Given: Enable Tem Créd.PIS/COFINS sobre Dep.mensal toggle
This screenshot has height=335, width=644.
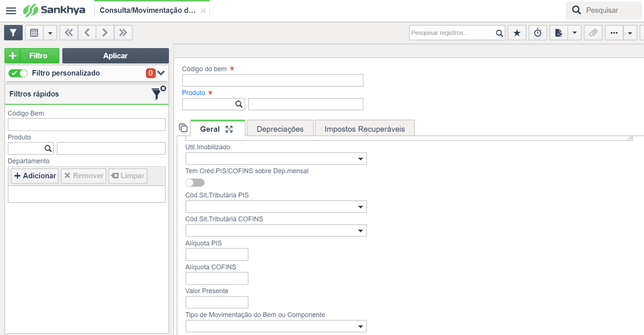Looking at the screenshot, I should 195,182.
